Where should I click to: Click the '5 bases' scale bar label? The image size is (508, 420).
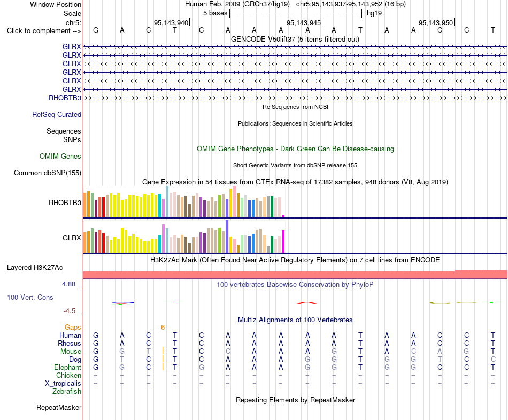(215, 13)
